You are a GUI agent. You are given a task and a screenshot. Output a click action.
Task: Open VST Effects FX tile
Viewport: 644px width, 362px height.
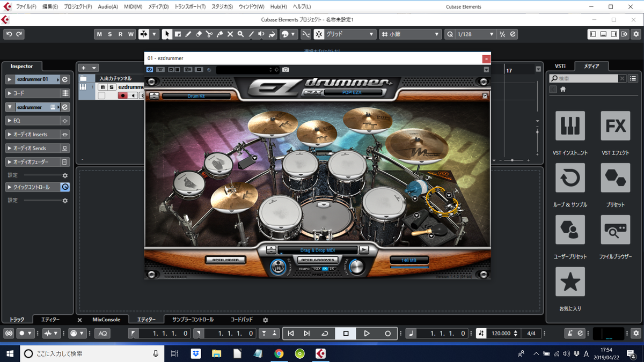coord(615,126)
